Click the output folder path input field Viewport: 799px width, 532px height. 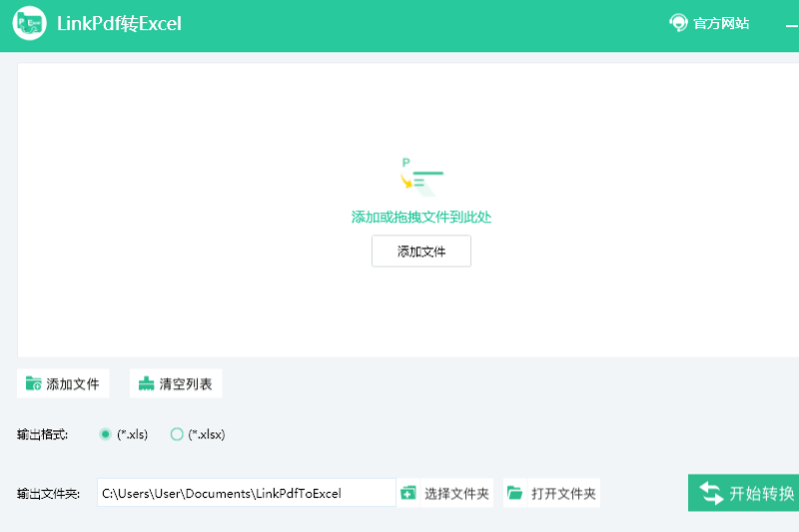coord(246,493)
